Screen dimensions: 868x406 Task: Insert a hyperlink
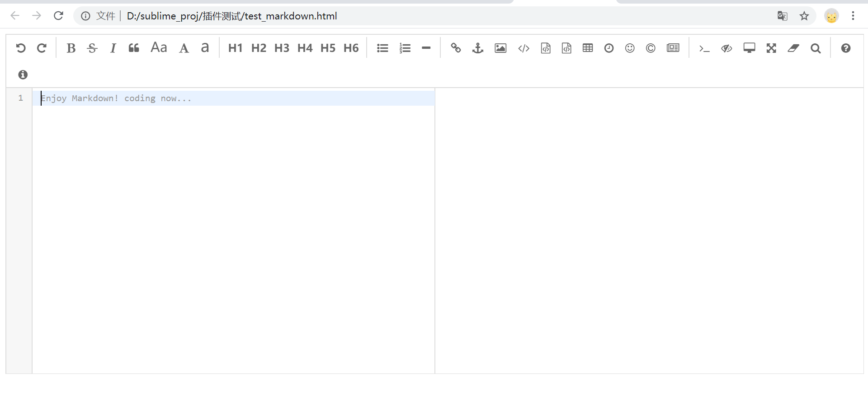pos(456,48)
